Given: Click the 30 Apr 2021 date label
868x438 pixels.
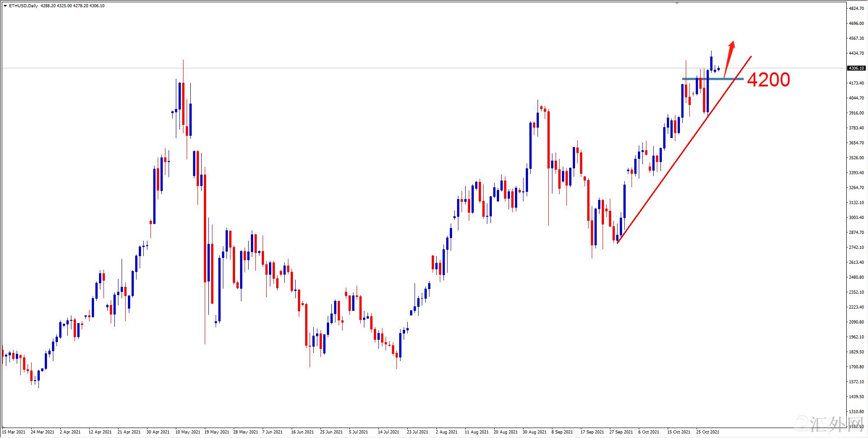Looking at the screenshot, I should 158,432.
